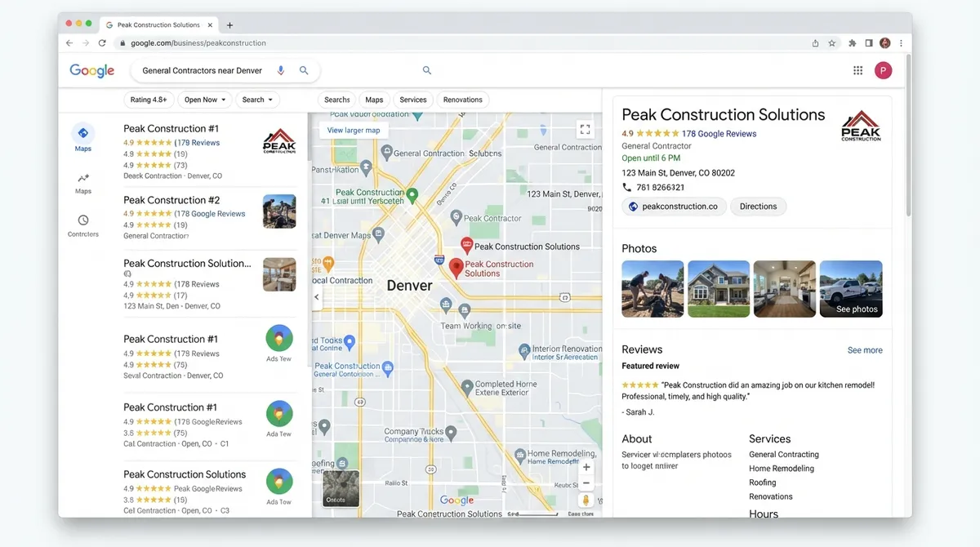This screenshot has height=547, width=980.
Task: Select the Renovations filter chip
Action: pyautogui.click(x=463, y=100)
